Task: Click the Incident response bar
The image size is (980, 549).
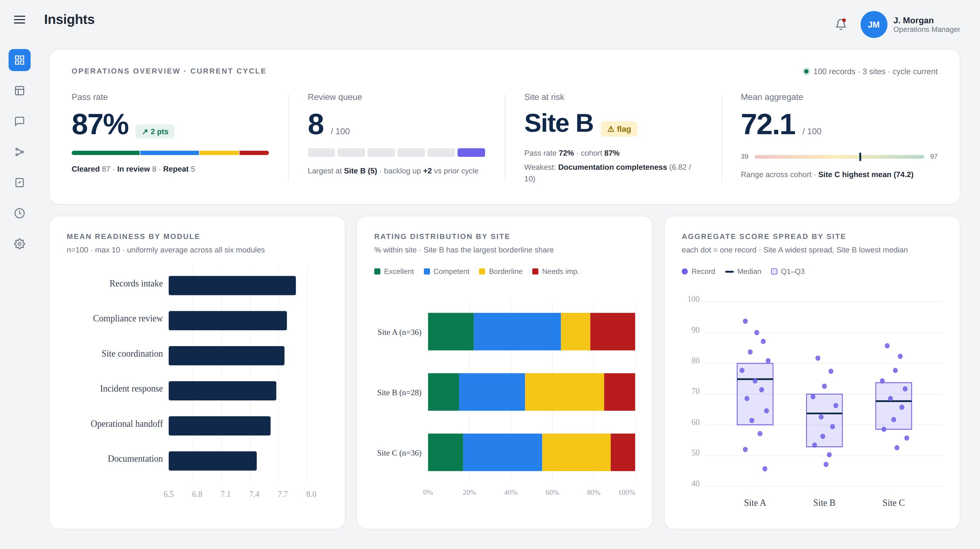Action: [x=222, y=391]
